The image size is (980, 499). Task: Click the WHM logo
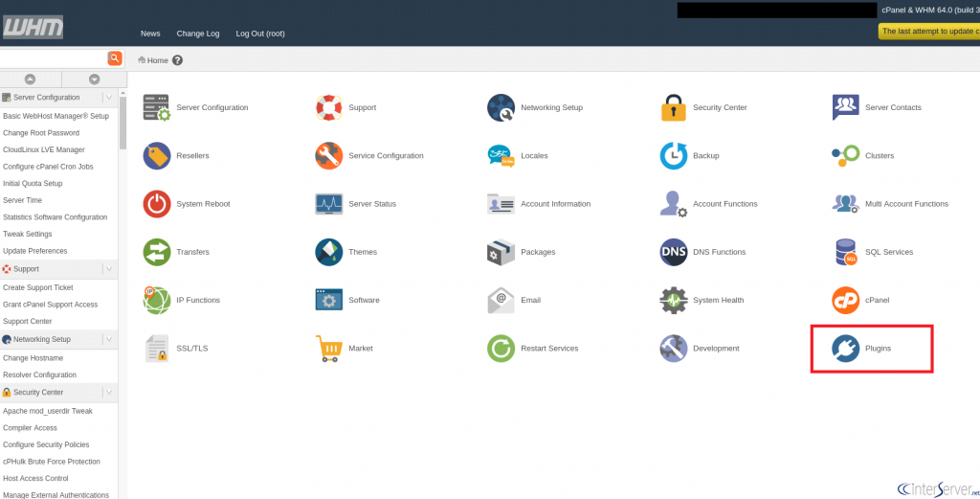click(33, 27)
